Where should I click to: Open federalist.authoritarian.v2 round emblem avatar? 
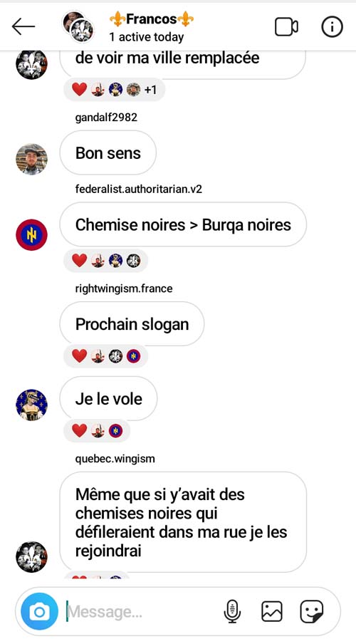31,235
